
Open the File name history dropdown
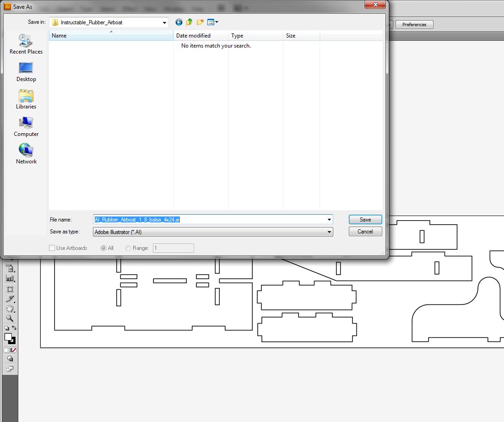(329, 220)
